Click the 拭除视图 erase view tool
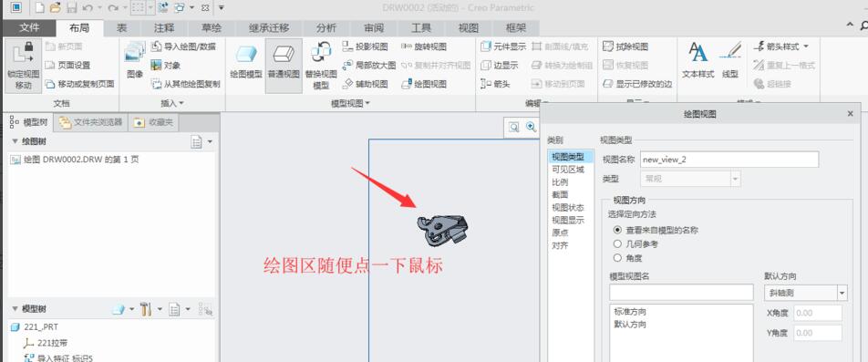Image resolution: width=868 pixels, height=362 pixels. click(625, 47)
